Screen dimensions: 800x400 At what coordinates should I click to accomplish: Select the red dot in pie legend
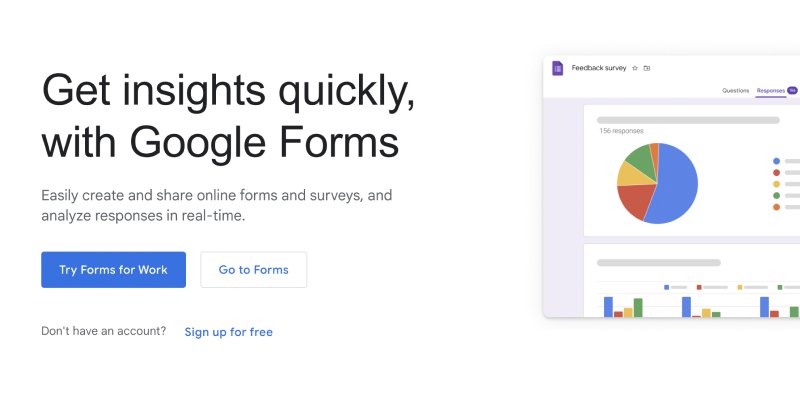(777, 173)
